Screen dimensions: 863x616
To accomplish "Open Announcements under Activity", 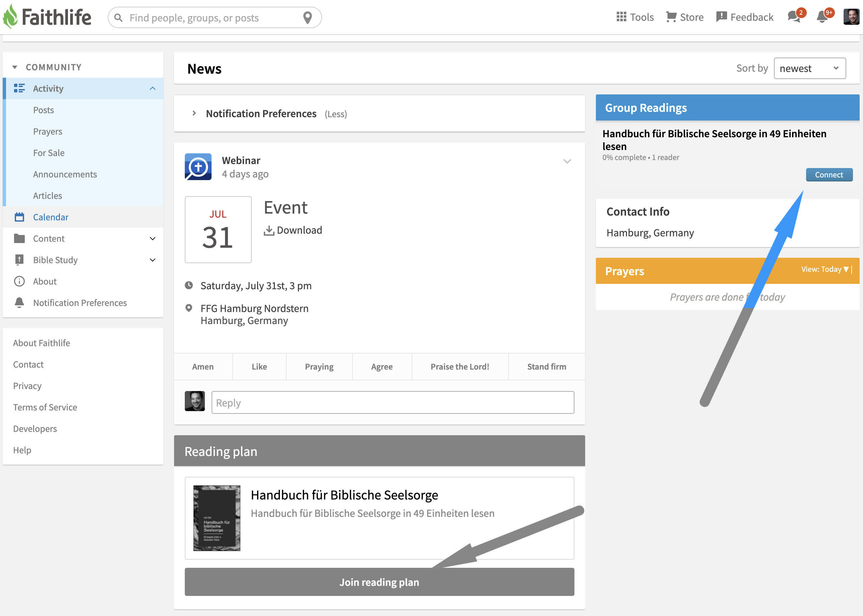I will pos(65,174).
